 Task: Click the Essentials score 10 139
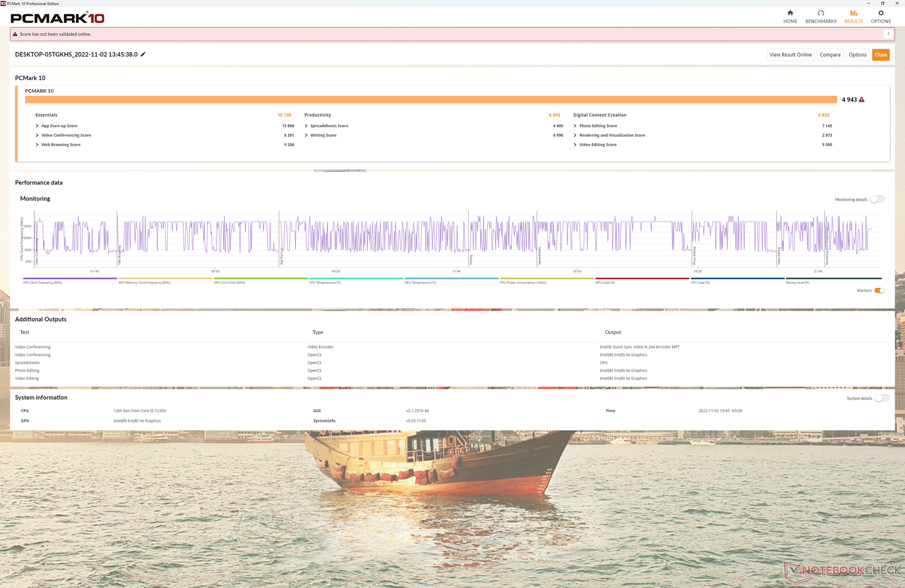(x=284, y=115)
